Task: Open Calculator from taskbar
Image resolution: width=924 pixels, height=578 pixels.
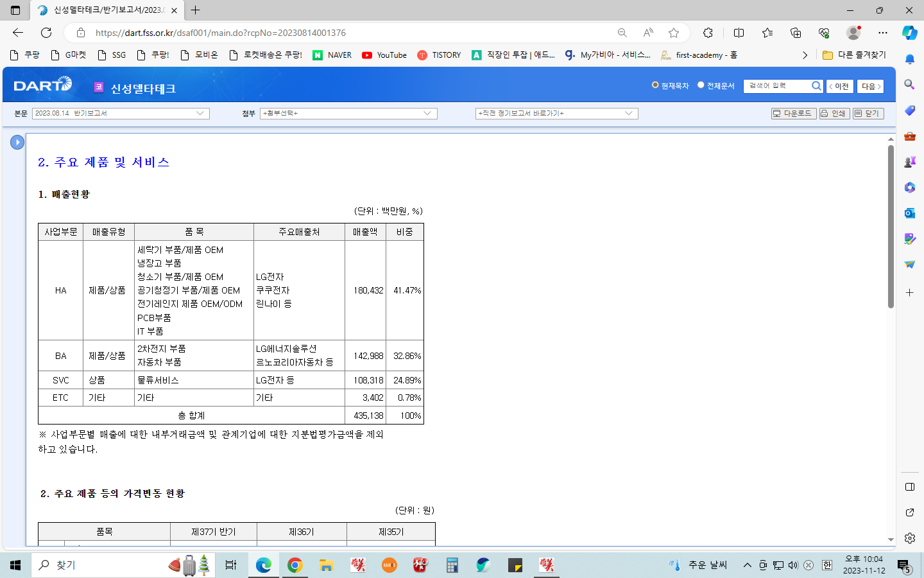Action: [x=452, y=565]
